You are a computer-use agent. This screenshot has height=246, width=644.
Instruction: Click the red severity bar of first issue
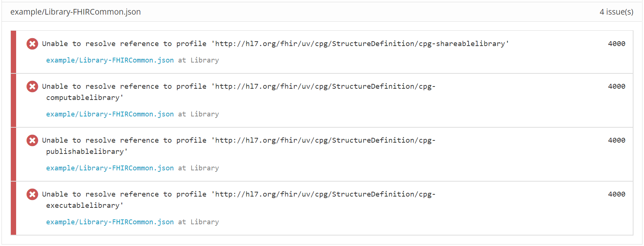click(x=13, y=52)
